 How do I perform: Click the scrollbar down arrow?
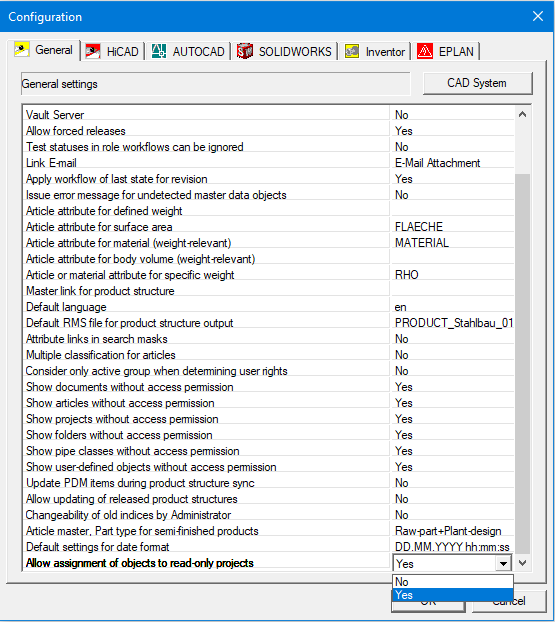(x=522, y=563)
